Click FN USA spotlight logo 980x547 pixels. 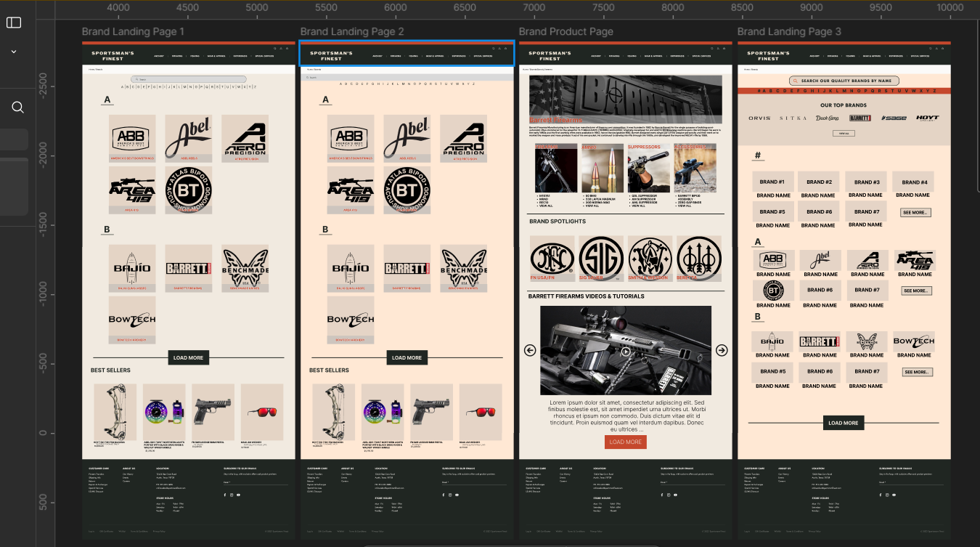(552, 259)
